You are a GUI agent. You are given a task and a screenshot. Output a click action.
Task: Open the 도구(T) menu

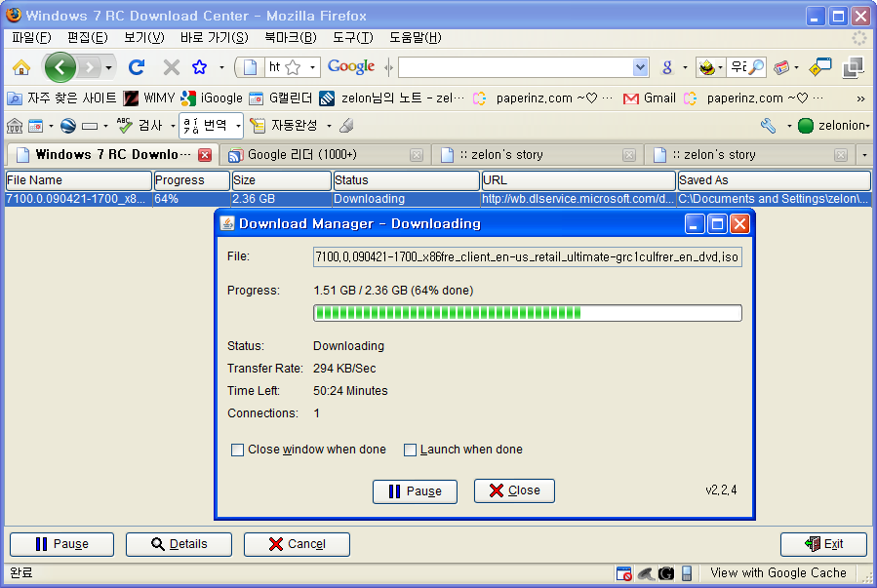pos(352,37)
